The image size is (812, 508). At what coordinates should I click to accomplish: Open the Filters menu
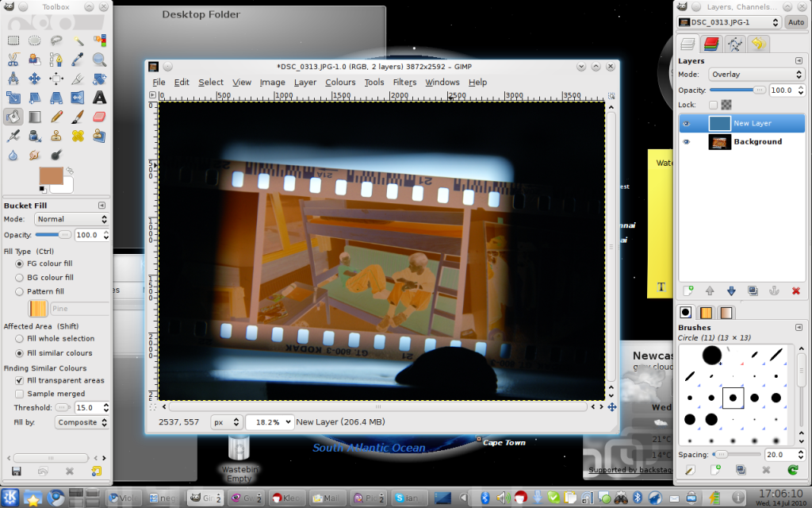[x=404, y=83]
